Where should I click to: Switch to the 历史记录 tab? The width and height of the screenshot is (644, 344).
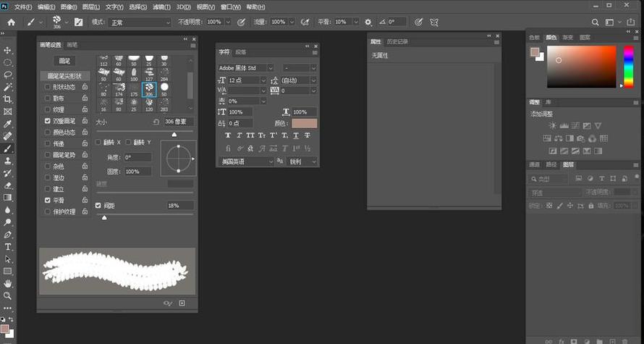(397, 41)
